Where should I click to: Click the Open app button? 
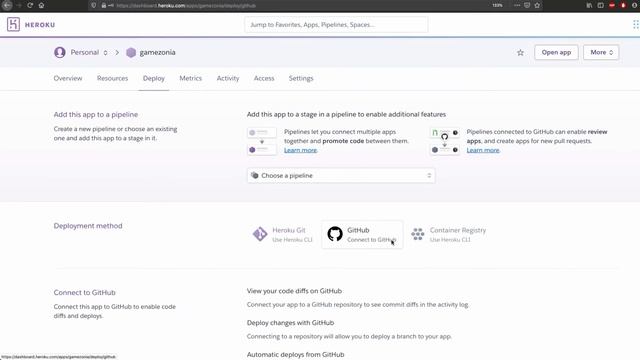[556, 52]
